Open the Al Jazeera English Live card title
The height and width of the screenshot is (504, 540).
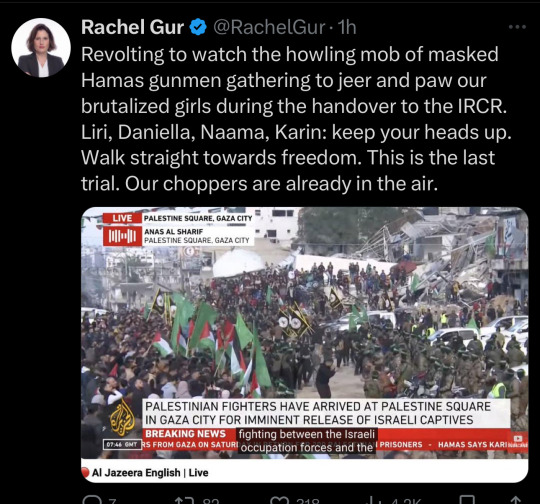click(150, 472)
